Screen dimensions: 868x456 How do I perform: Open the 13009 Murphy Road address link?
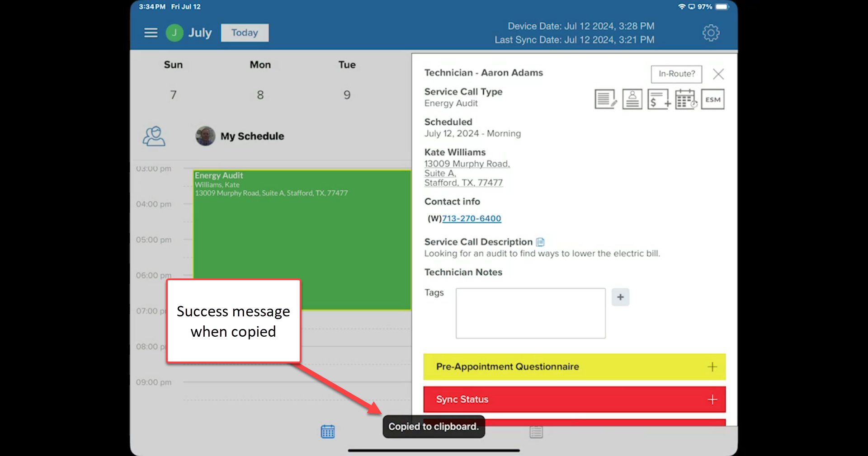(x=467, y=173)
